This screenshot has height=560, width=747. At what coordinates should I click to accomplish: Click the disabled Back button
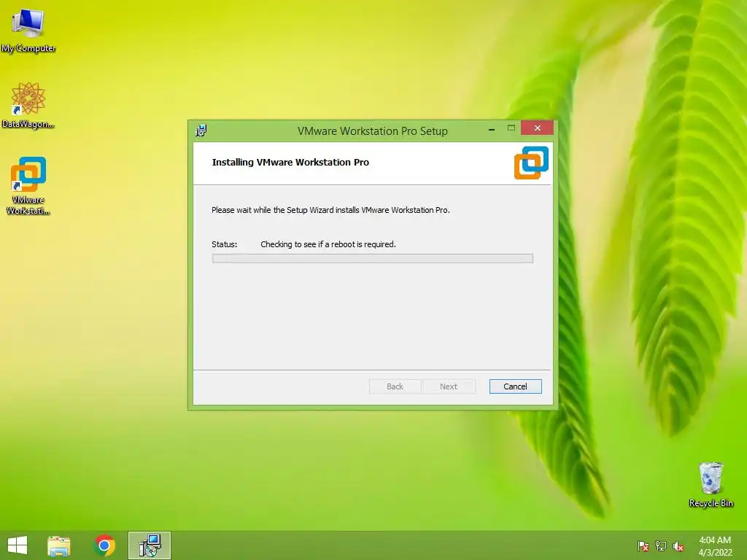(395, 386)
